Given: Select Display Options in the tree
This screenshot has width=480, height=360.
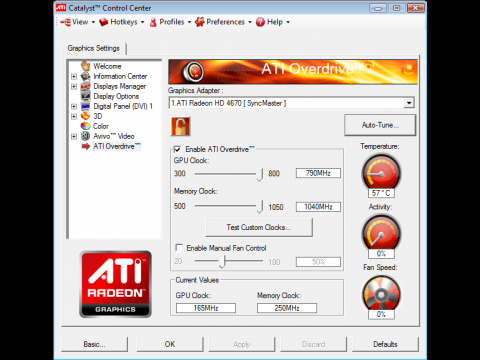Looking at the screenshot, I should (116, 96).
